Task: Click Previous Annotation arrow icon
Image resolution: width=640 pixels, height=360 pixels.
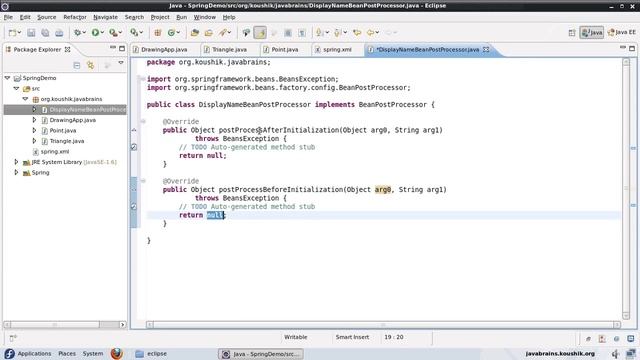Action: tap(337, 33)
